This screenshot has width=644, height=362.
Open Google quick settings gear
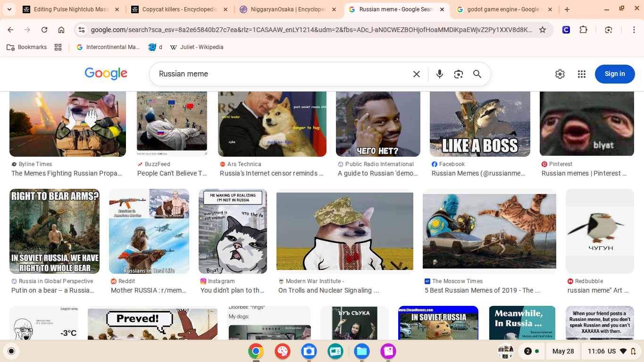pos(560,74)
